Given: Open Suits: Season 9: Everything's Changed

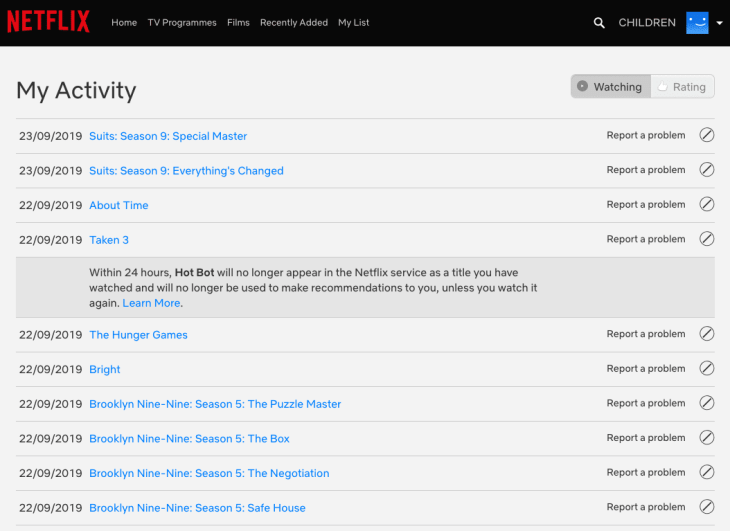Looking at the screenshot, I should coord(186,171).
